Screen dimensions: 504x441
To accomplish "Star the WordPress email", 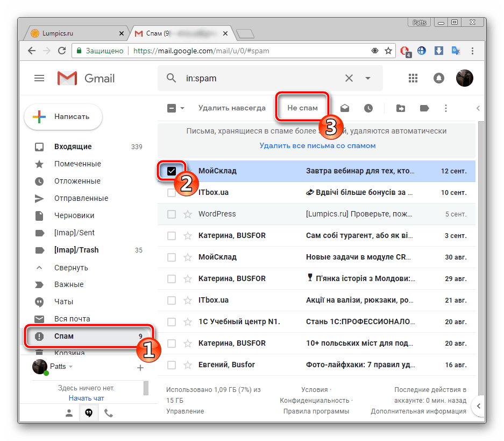I will pos(188,214).
